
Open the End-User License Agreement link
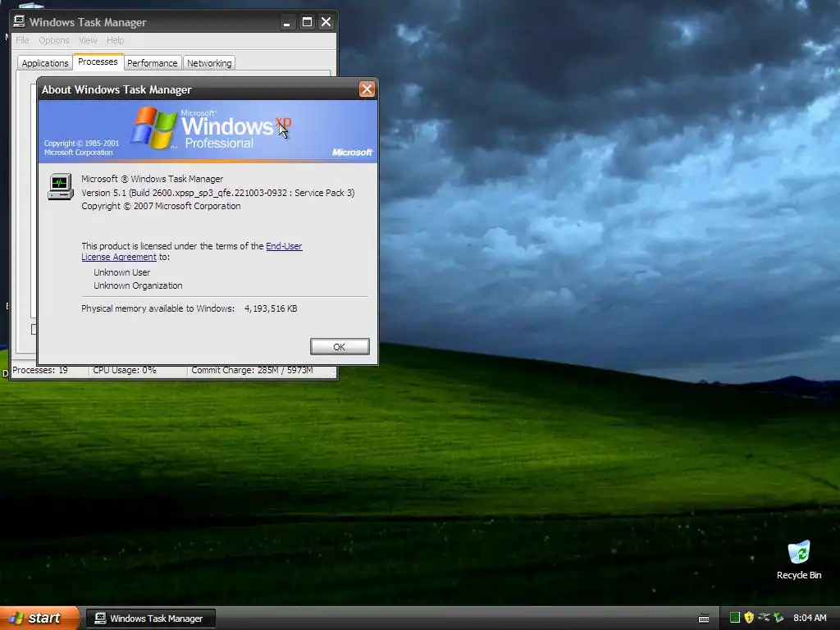(284, 246)
